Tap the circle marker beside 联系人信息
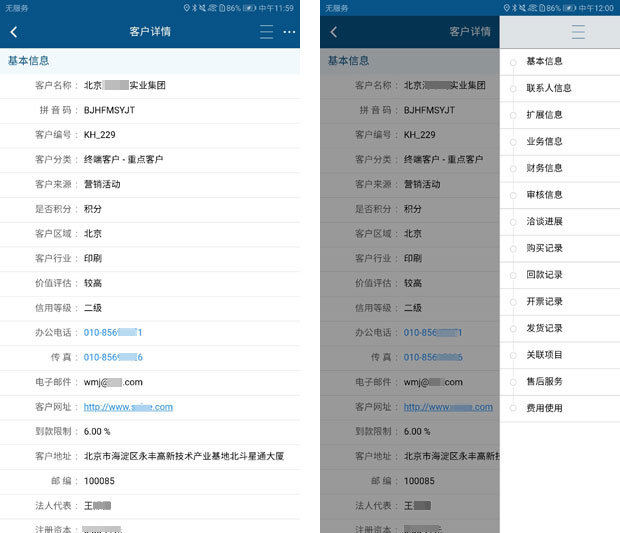620x533 pixels. point(513,89)
